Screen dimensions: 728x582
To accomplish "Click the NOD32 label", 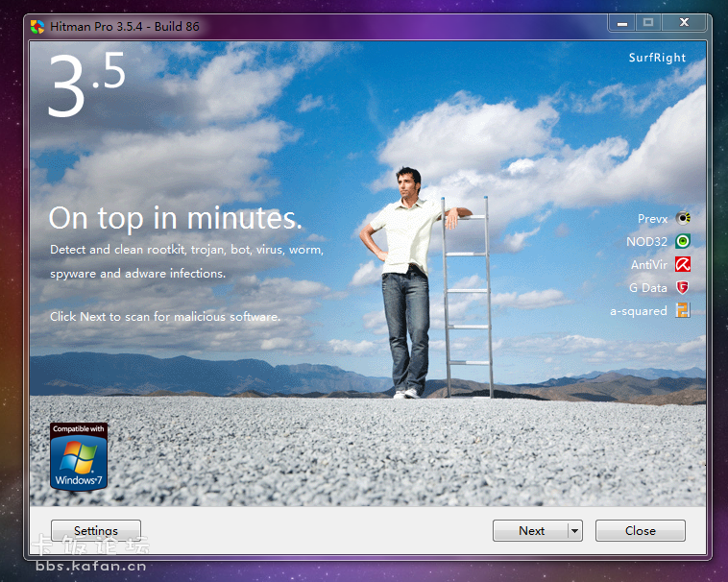I will point(646,242).
